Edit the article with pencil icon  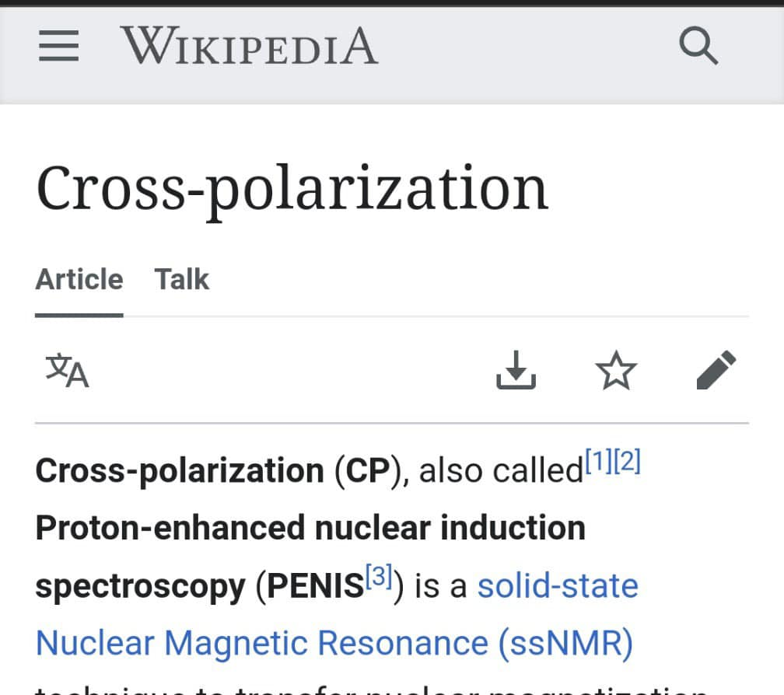pos(716,370)
